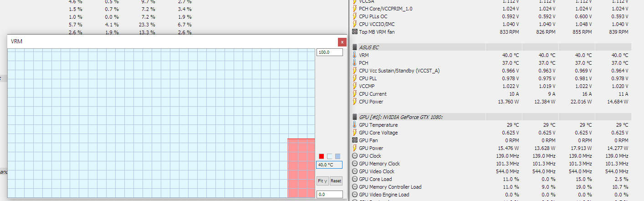Select the thermometer icon next to PCH
The image size is (644, 201).
point(355,63)
